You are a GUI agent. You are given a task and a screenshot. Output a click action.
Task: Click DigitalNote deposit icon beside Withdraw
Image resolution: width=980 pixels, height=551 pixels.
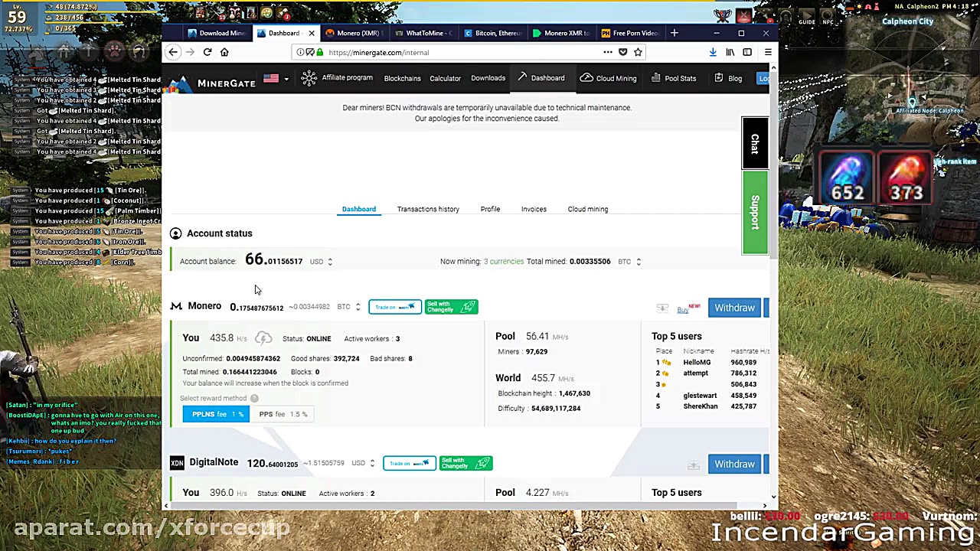point(693,465)
